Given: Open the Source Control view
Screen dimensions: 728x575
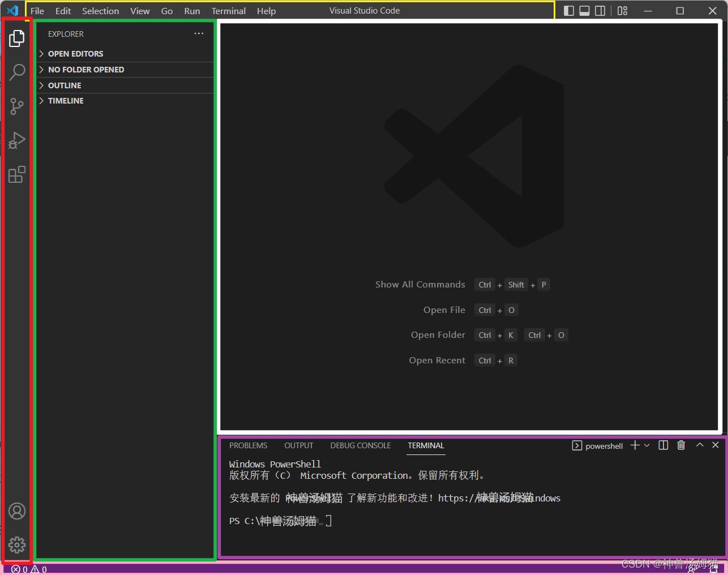Looking at the screenshot, I should 17,106.
